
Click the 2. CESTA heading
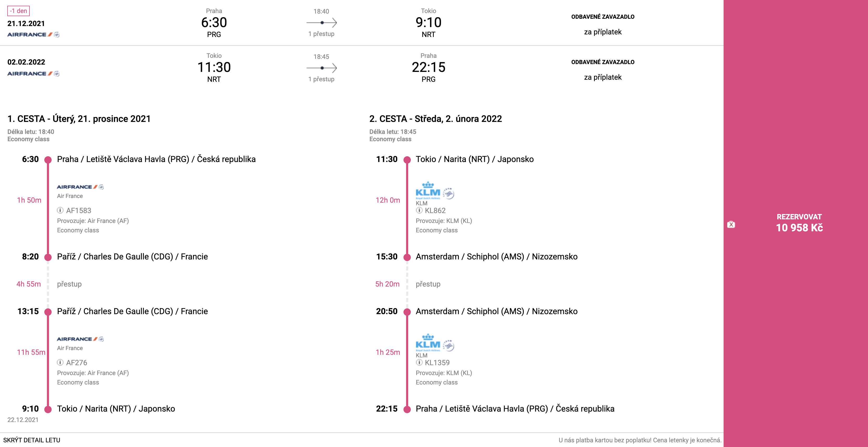click(435, 119)
